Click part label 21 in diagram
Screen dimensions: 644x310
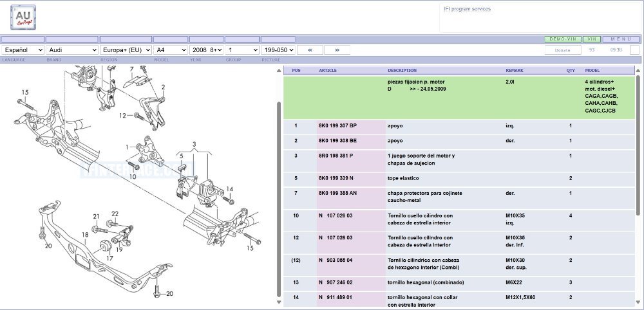[96, 217]
